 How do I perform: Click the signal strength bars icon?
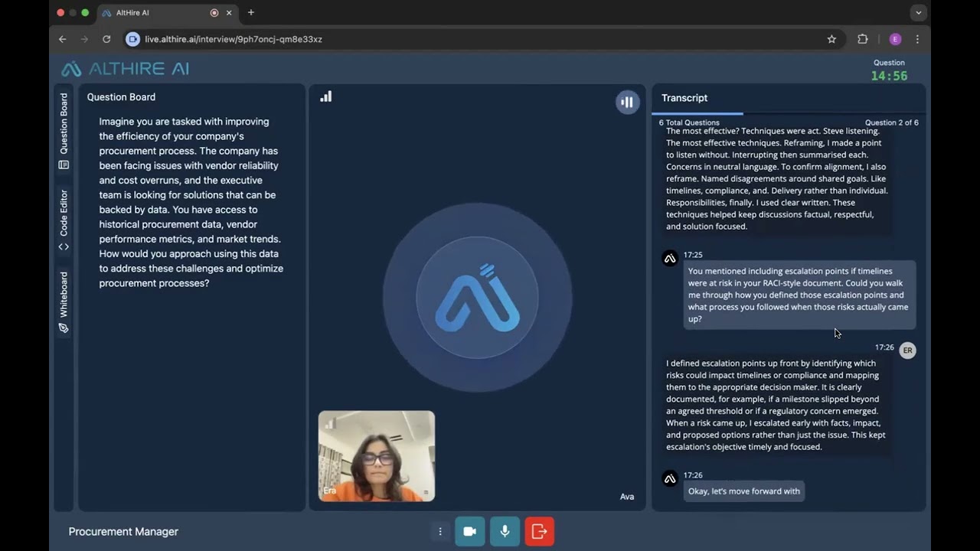coord(326,96)
